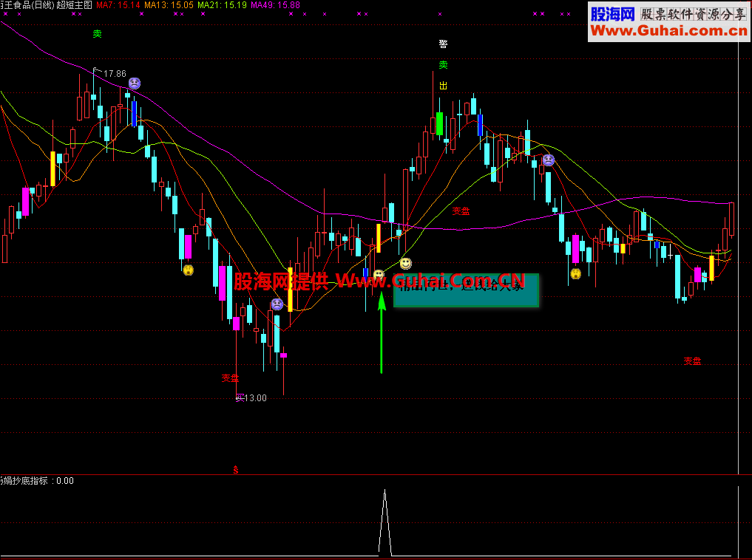Image resolution: width=752 pixels, height=560 pixels.
Task: Click the 变盘 label beside the purple MA49 line
Action: click(461, 211)
